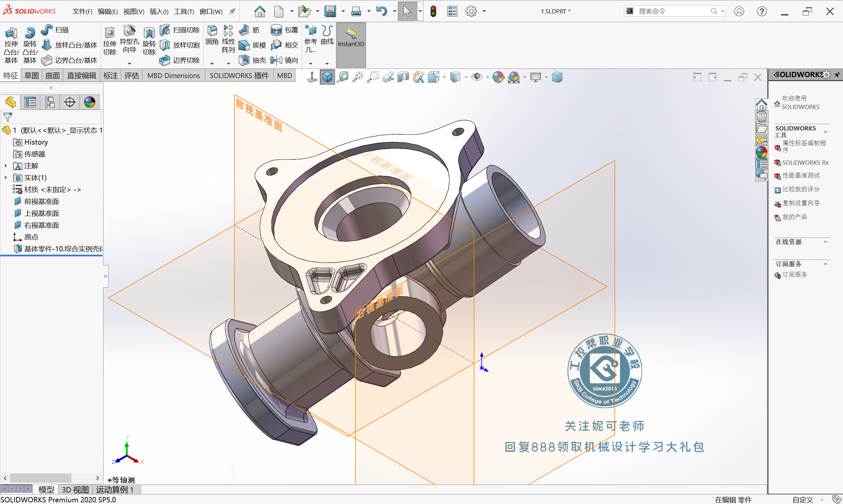Click the Shell (抽壳) tool
843x504 pixels.
252,60
